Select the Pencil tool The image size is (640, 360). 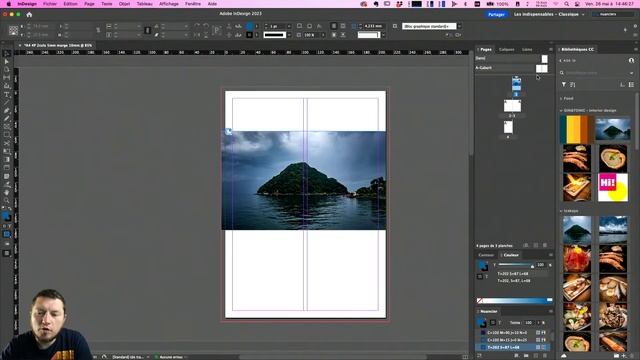coord(7,119)
